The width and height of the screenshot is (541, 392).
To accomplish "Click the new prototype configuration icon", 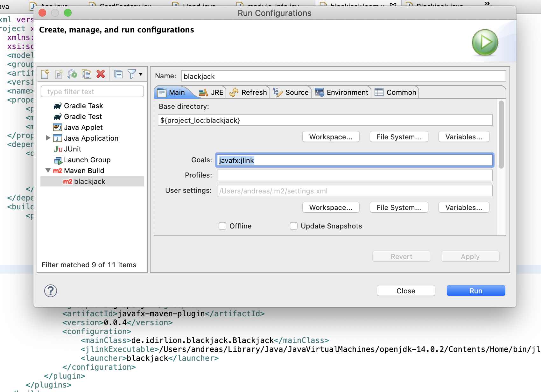I will coord(59,74).
